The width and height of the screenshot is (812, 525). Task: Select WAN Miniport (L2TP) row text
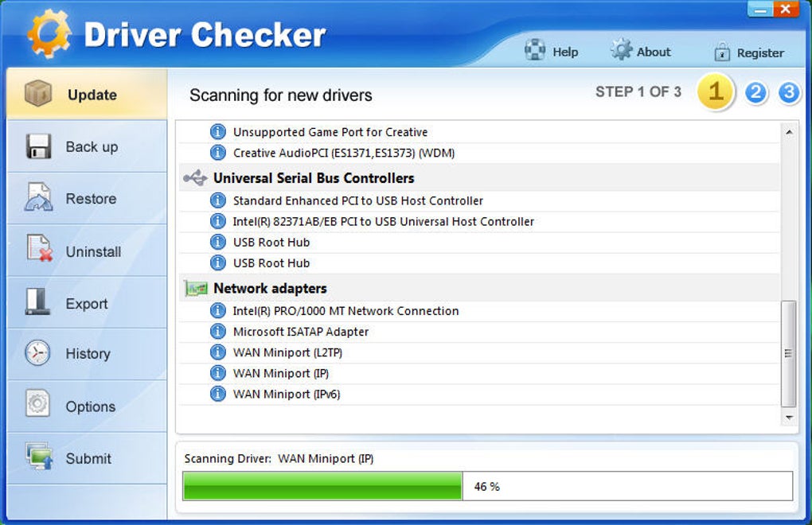click(x=287, y=352)
